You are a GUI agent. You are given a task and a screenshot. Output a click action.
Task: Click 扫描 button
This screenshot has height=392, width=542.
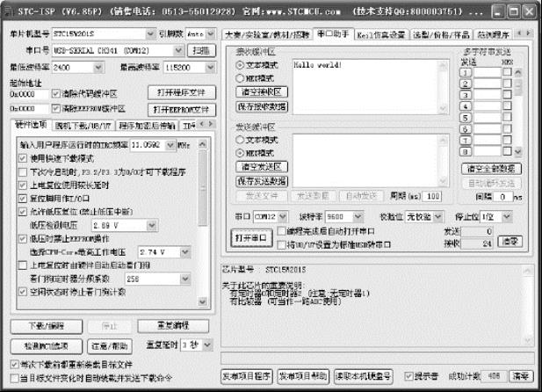[x=201, y=51]
